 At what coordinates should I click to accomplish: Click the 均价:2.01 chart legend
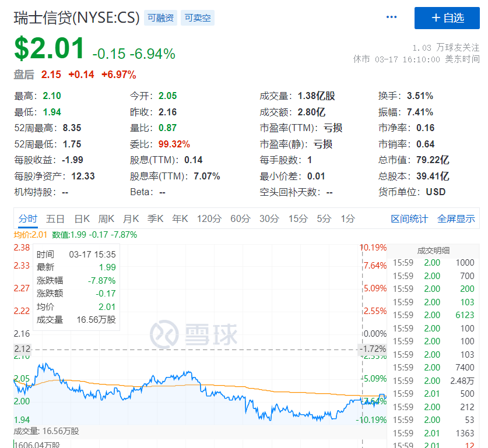[x=30, y=235]
